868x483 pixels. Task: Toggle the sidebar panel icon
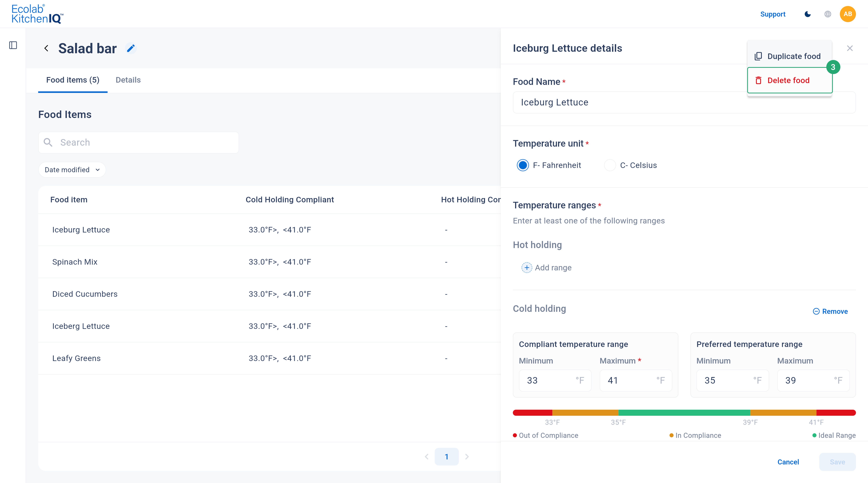(13, 45)
